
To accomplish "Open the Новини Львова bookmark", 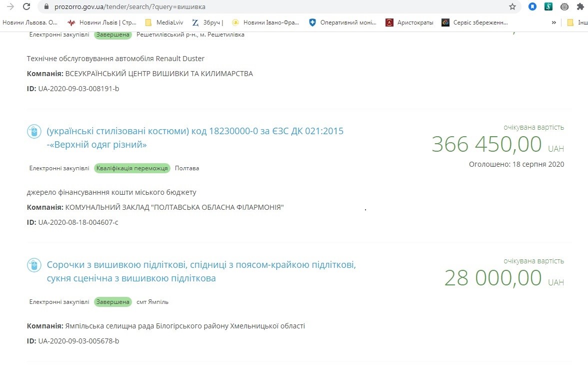I will point(30,23).
